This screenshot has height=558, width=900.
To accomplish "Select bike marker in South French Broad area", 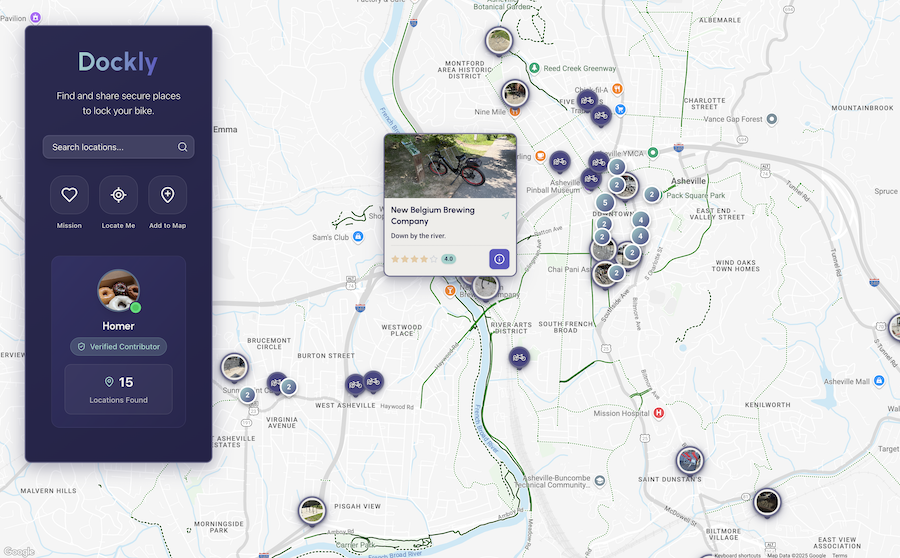I will [519, 358].
